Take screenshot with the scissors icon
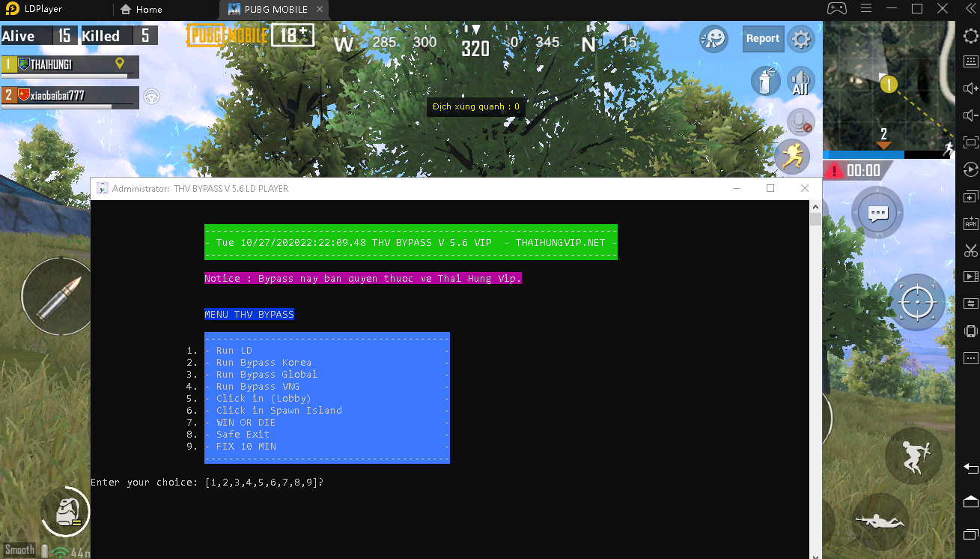The image size is (980, 559). (970, 250)
